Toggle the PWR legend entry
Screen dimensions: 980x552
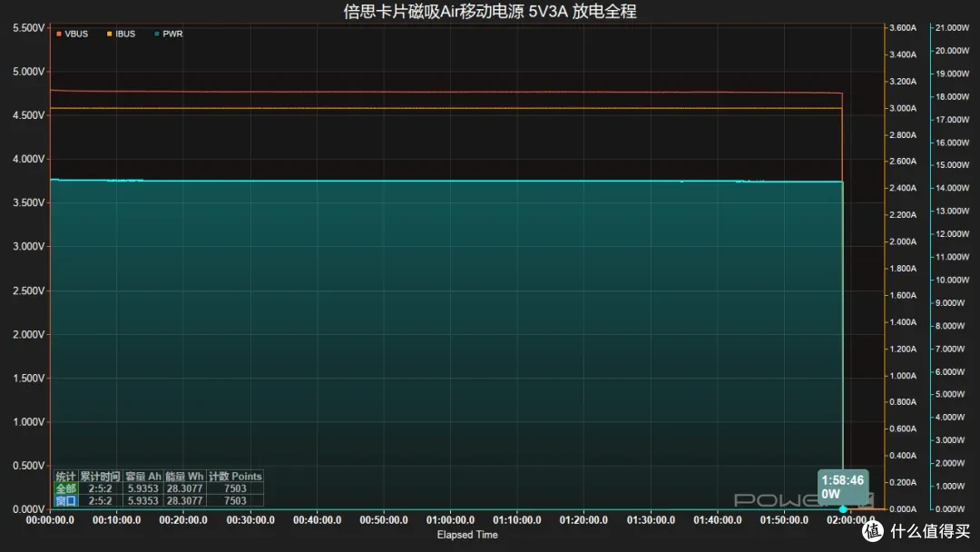pyautogui.click(x=169, y=34)
